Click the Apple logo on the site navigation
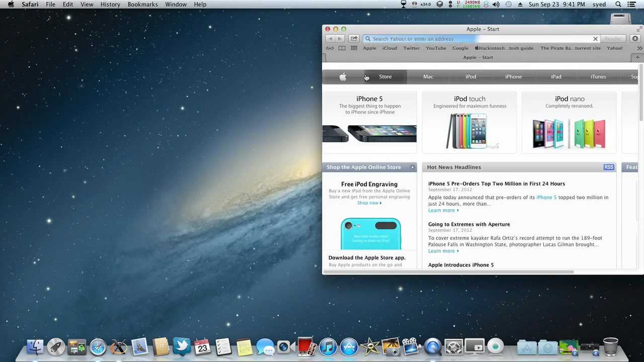The image size is (644, 362). pyautogui.click(x=343, y=76)
